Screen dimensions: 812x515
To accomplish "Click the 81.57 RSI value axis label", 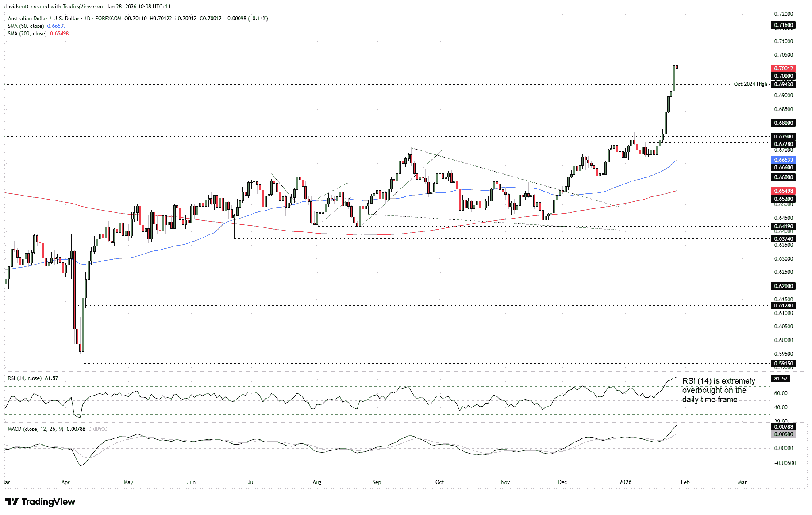I will point(781,379).
